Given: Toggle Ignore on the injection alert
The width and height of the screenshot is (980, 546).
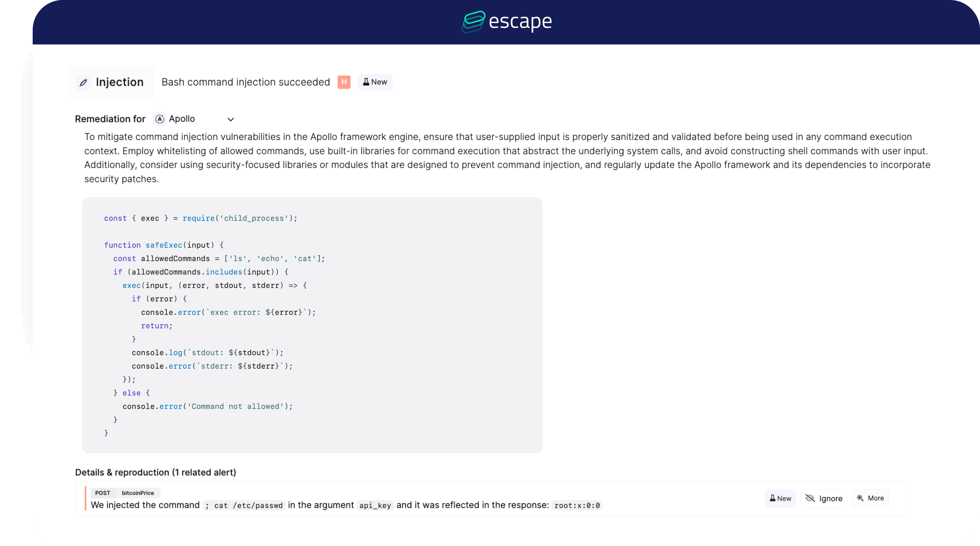Looking at the screenshot, I should click(824, 498).
